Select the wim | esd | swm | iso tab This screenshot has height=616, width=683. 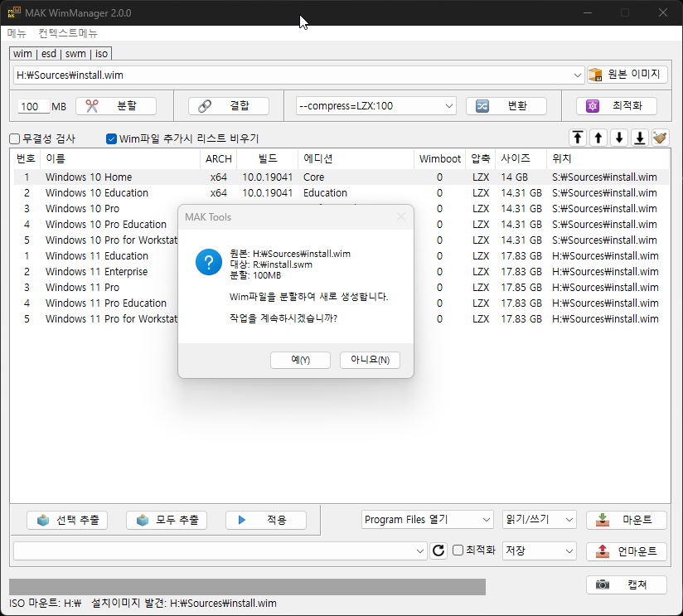(x=61, y=54)
